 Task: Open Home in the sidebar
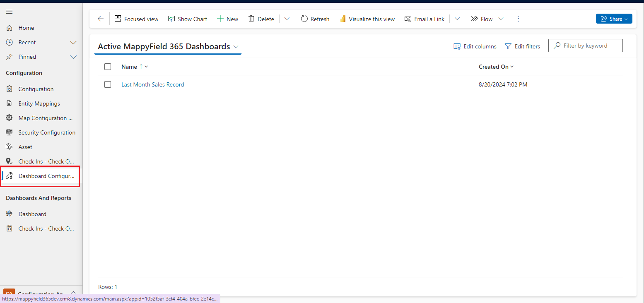tap(26, 28)
